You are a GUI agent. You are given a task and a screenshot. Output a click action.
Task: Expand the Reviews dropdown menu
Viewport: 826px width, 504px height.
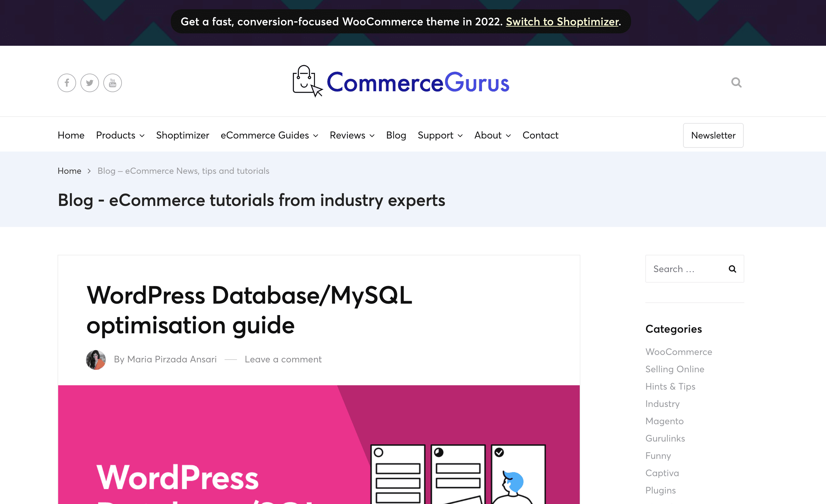coord(352,135)
